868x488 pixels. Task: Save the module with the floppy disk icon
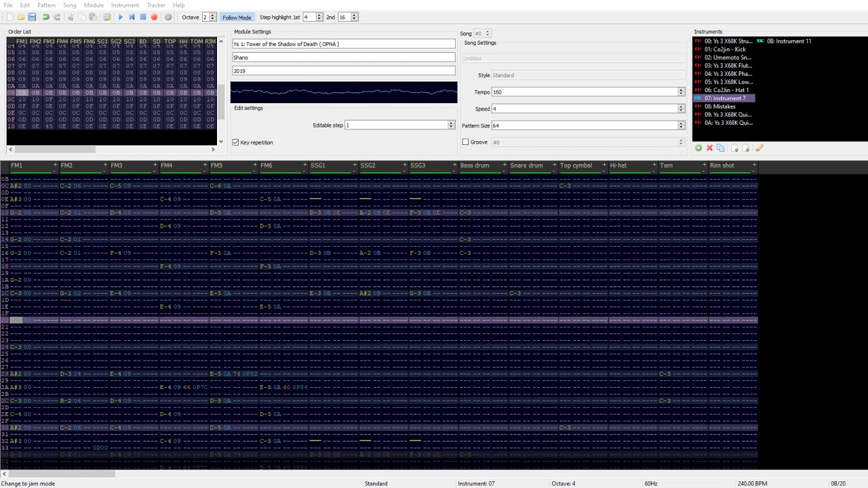(32, 17)
